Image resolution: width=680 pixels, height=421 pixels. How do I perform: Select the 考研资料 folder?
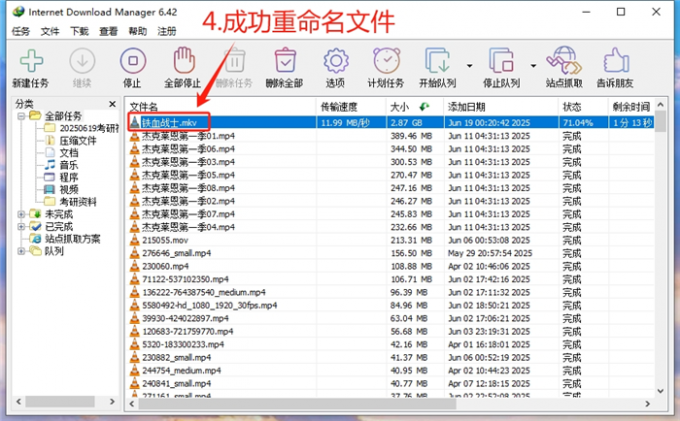tap(78, 202)
